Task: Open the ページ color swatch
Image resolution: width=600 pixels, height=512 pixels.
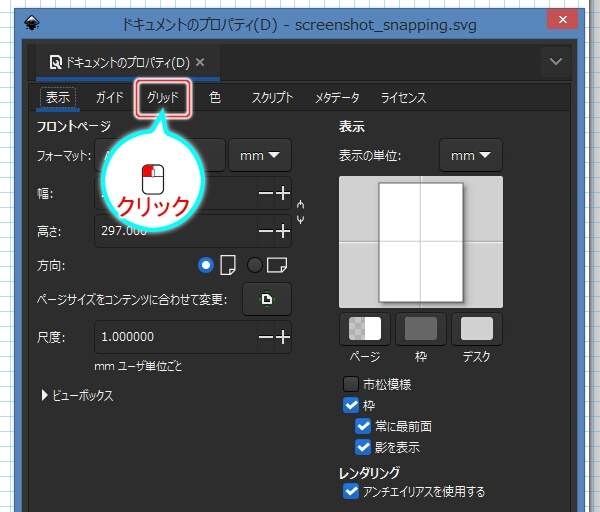Action: click(365, 329)
